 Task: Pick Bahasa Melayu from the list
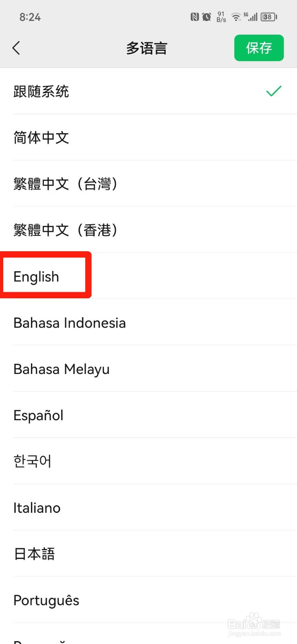148,369
